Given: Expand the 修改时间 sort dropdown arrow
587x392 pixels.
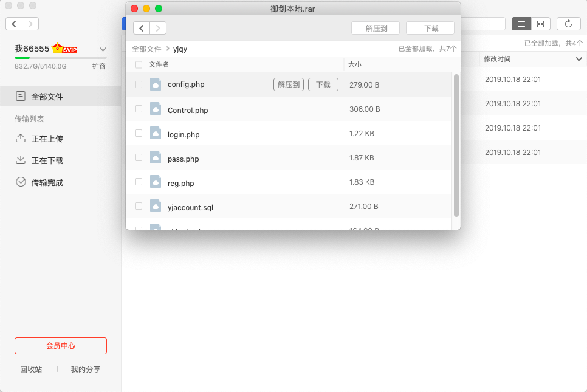Looking at the screenshot, I should click(578, 59).
